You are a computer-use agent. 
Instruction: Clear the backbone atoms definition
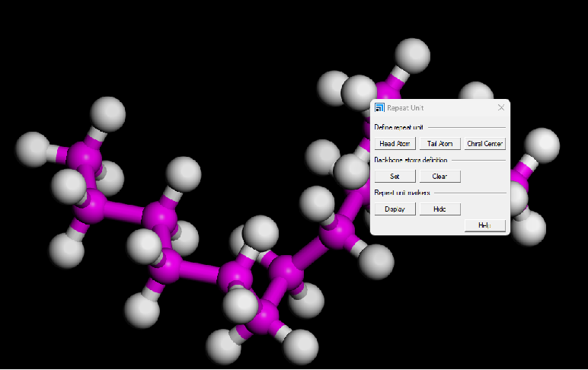[439, 176]
